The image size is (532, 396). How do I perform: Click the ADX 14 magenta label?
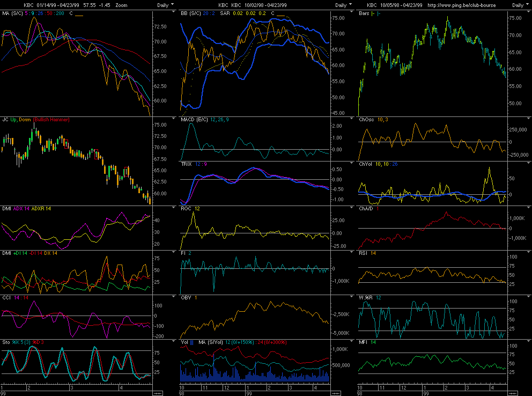[21, 209]
